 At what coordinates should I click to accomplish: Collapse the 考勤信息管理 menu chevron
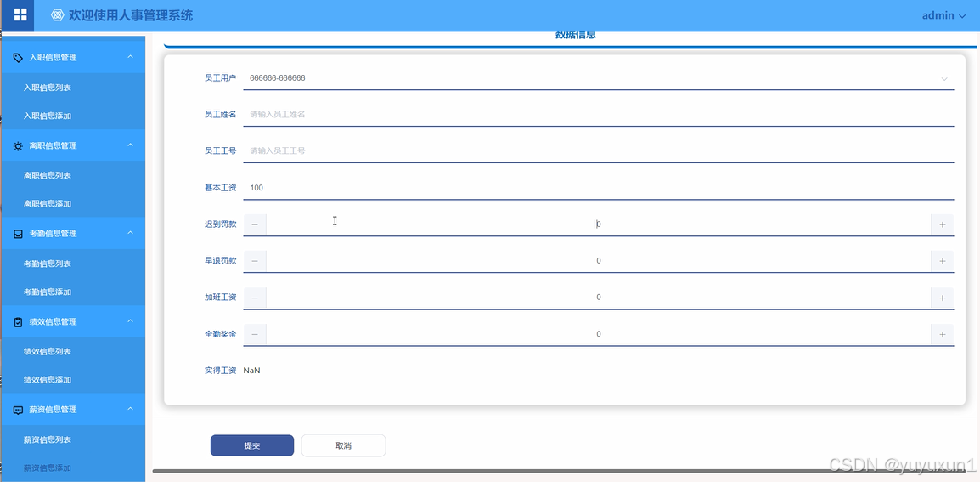[x=131, y=233]
